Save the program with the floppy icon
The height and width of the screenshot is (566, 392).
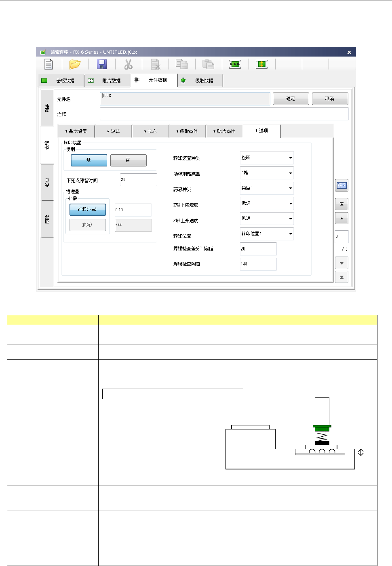pyautogui.click(x=102, y=64)
